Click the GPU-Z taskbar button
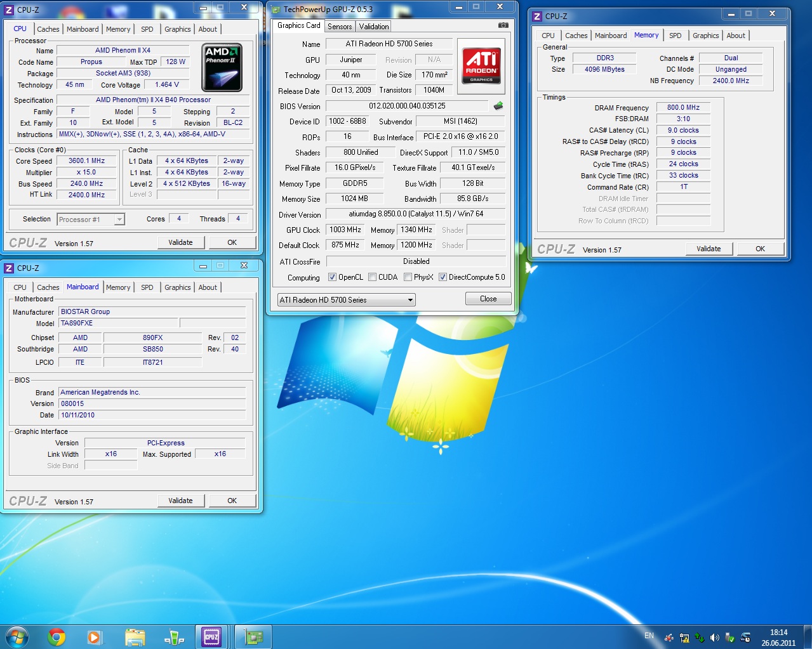Image resolution: width=812 pixels, height=649 pixels. 253,637
